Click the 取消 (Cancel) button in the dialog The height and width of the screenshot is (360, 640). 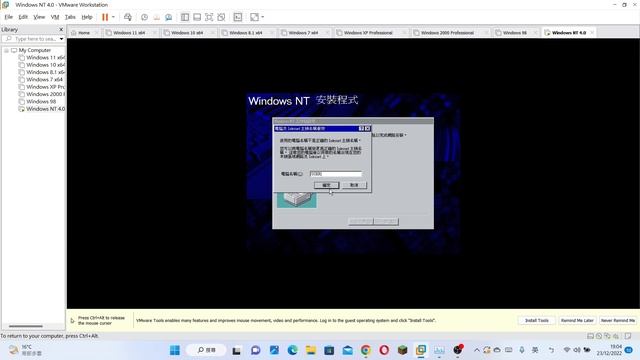pyautogui.click(x=354, y=185)
